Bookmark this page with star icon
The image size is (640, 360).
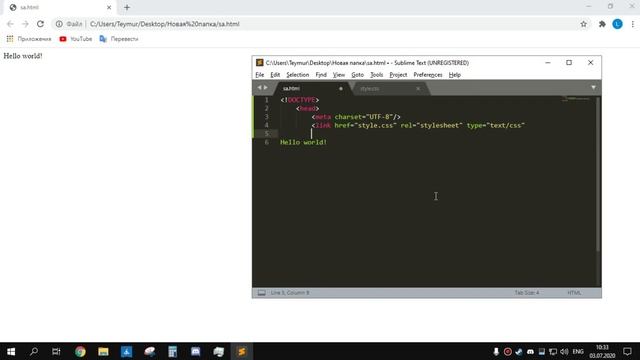click(x=584, y=24)
